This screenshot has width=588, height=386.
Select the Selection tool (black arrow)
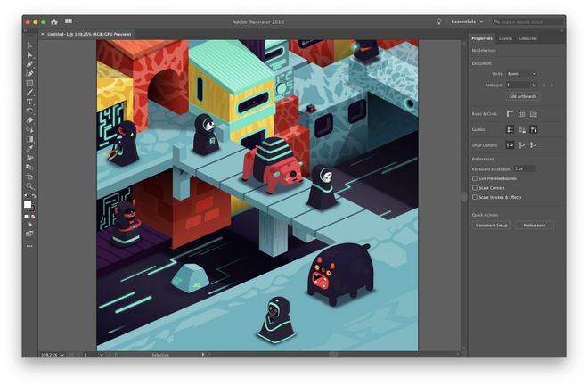29,45
